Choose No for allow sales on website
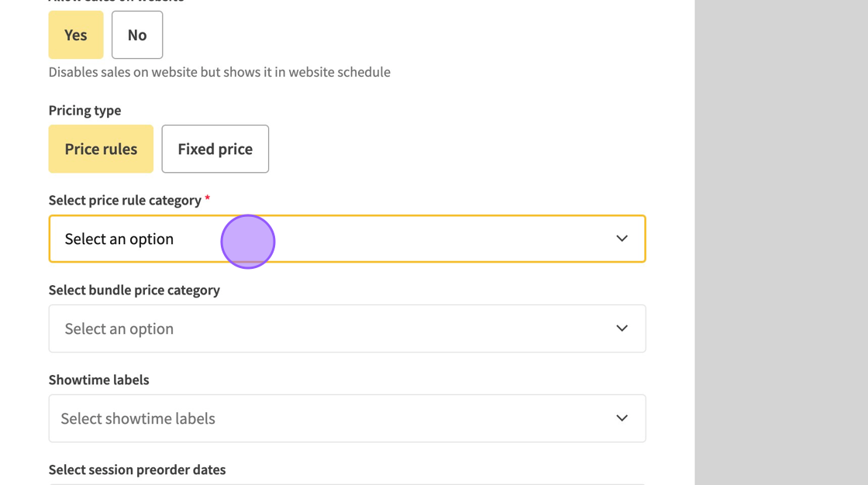The image size is (868, 485). 137,35
